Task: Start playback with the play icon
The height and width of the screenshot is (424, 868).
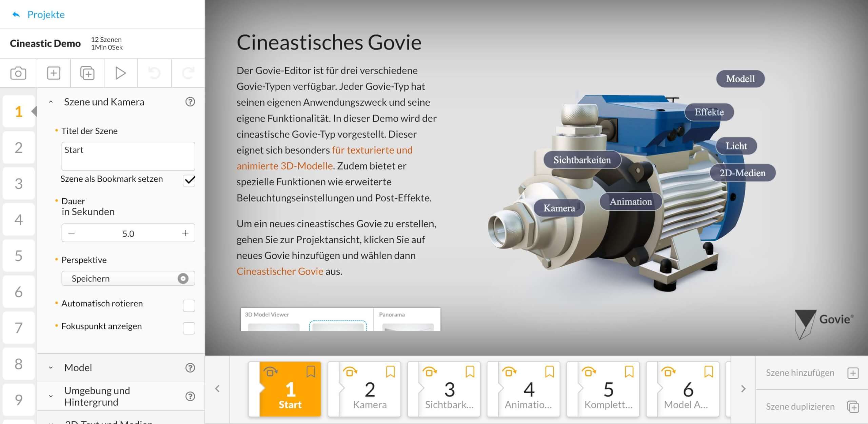Action: 121,73
